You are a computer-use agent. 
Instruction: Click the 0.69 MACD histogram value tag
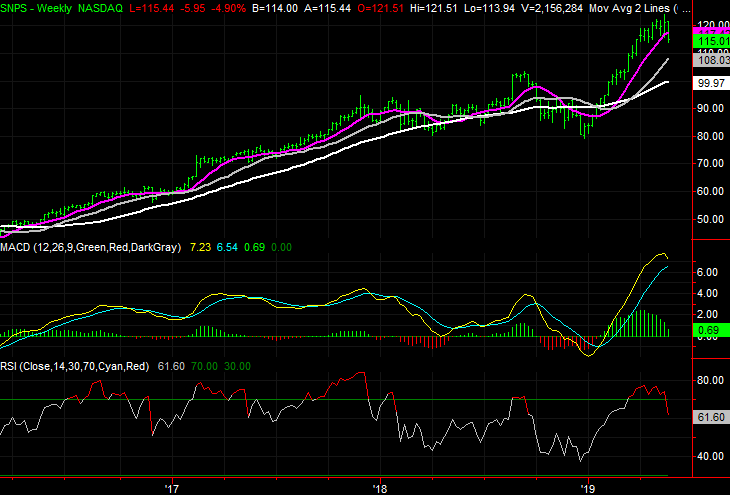point(711,330)
